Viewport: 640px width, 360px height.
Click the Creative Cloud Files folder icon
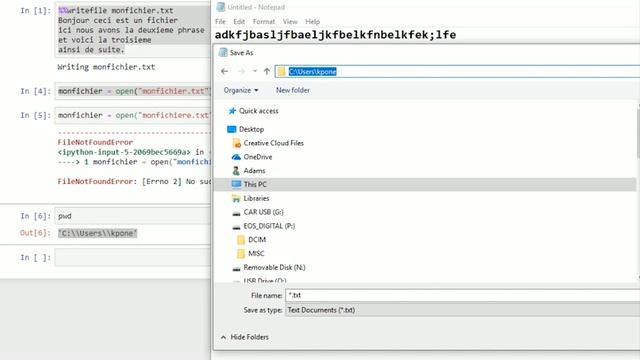point(236,143)
